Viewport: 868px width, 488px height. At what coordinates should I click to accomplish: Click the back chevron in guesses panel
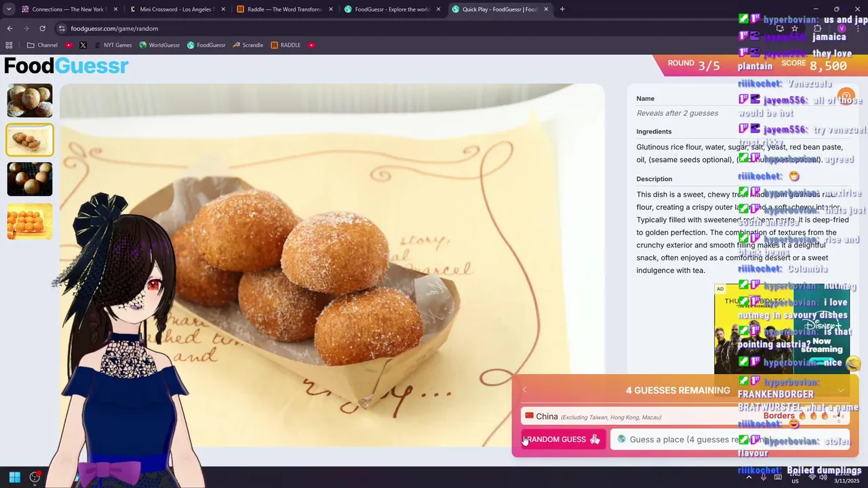pyautogui.click(x=524, y=390)
